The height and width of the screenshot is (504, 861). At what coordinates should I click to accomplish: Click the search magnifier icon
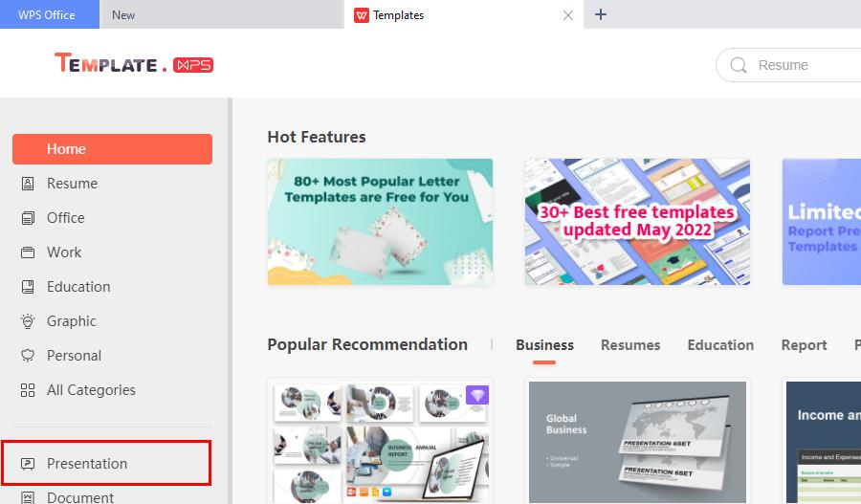(739, 65)
